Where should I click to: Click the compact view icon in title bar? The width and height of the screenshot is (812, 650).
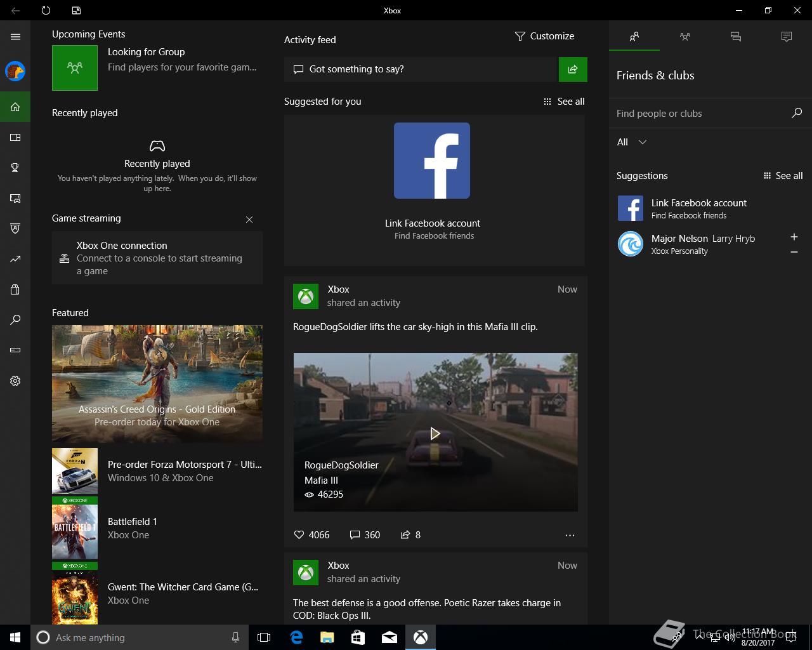coord(76,10)
